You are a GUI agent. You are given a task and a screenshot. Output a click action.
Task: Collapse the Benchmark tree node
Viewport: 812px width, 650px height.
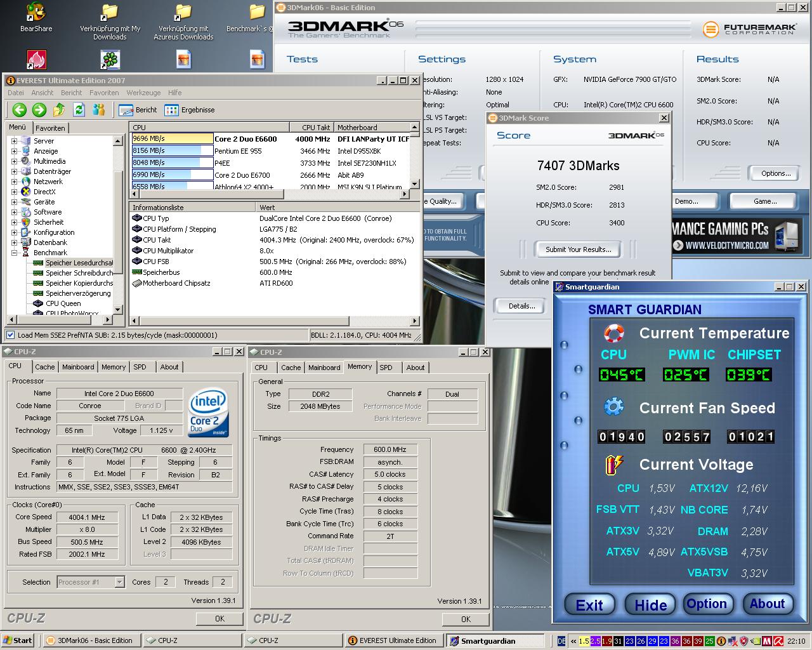tap(14, 253)
